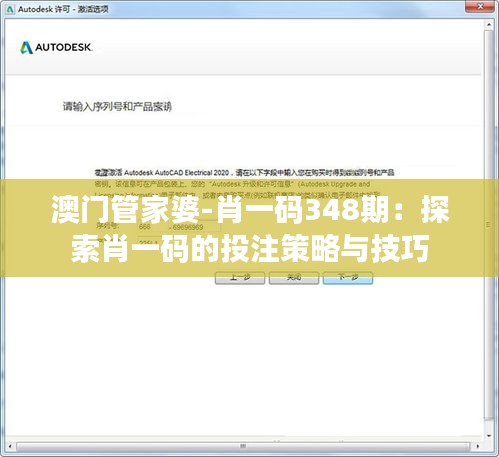Viewport: 499px width, 457px height.
Task: Click the vertical scrollbar thumb
Action: coord(489,224)
